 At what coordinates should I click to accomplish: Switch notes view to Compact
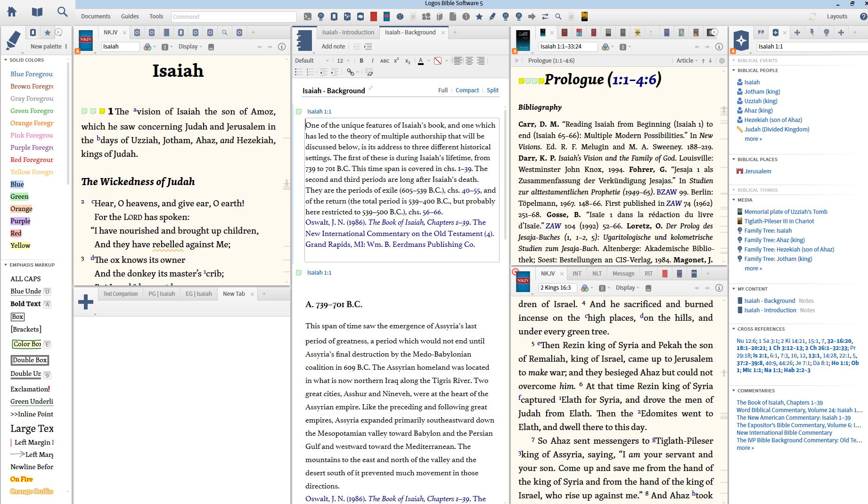coord(467,90)
